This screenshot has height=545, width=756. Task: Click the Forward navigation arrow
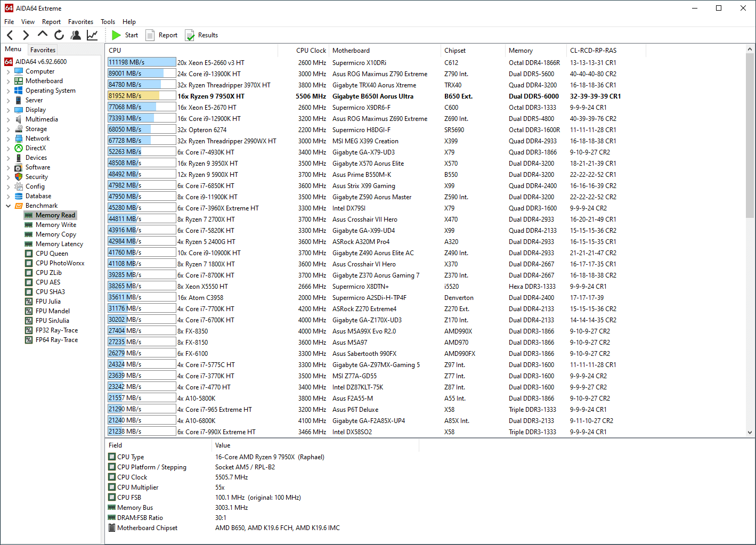pyautogui.click(x=26, y=35)
